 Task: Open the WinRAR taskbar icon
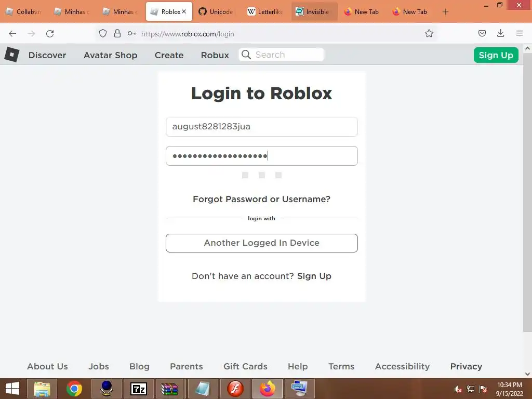point(170,389)
